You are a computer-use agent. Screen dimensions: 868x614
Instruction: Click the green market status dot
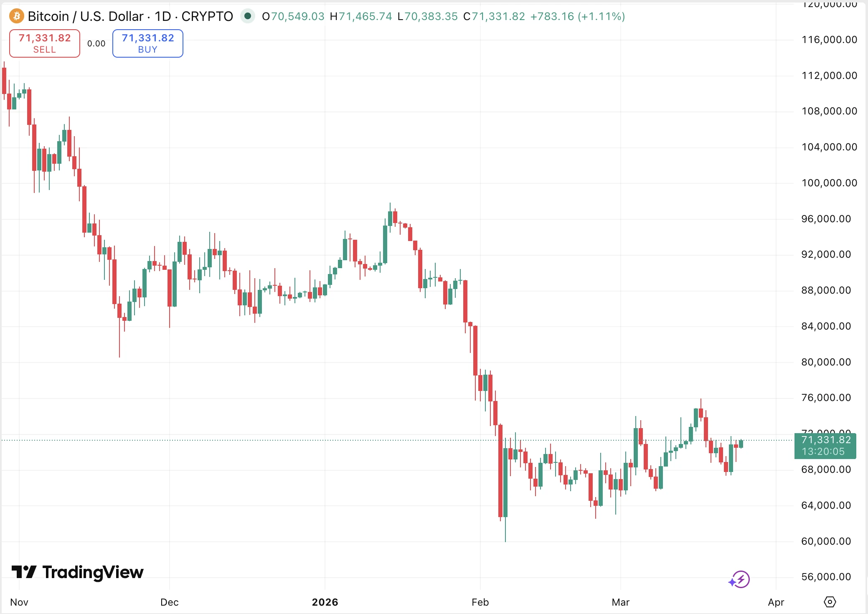coord(248,16)
